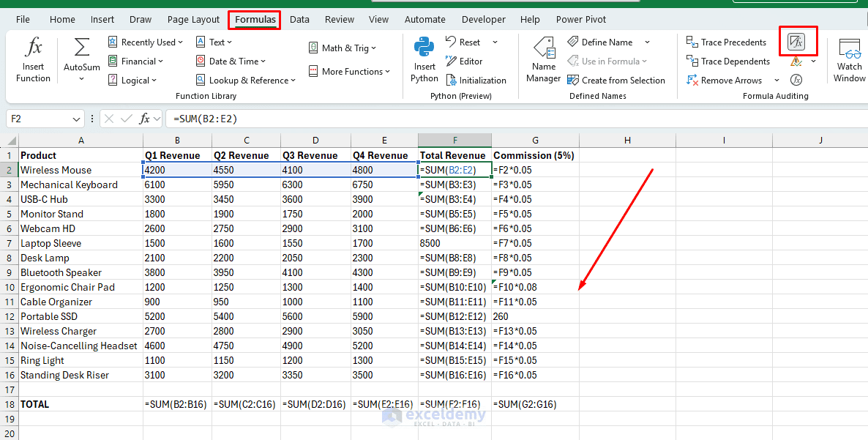Select the =SUM(G2:G16) total cell

click(x=535, y=404)
